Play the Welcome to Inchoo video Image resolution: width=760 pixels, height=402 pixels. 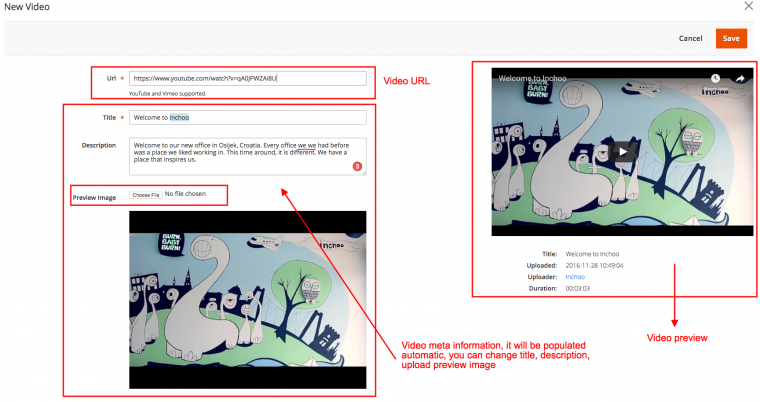point(622,152)
